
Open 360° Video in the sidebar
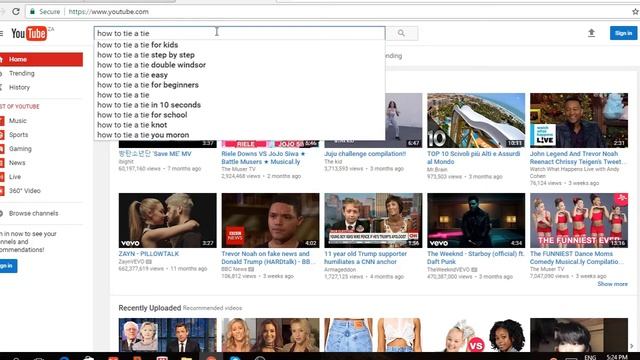24,191
